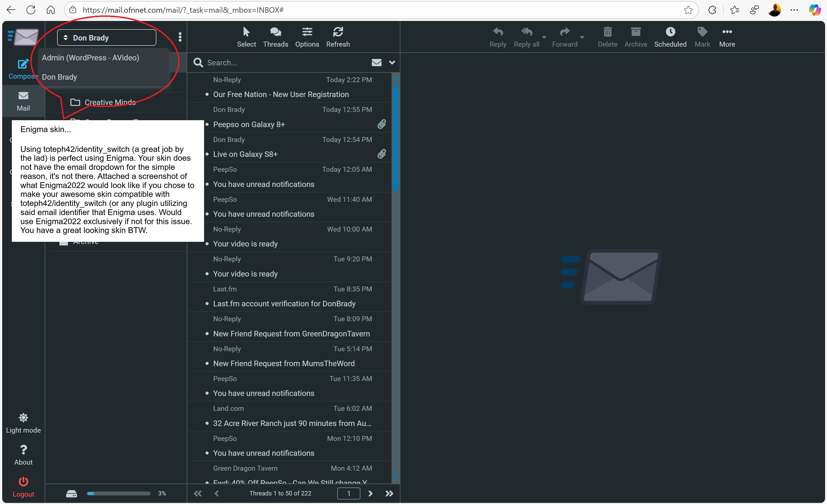Open folder actions three-dot menu
Screen dimensions: 827x504
pos(180,37)
